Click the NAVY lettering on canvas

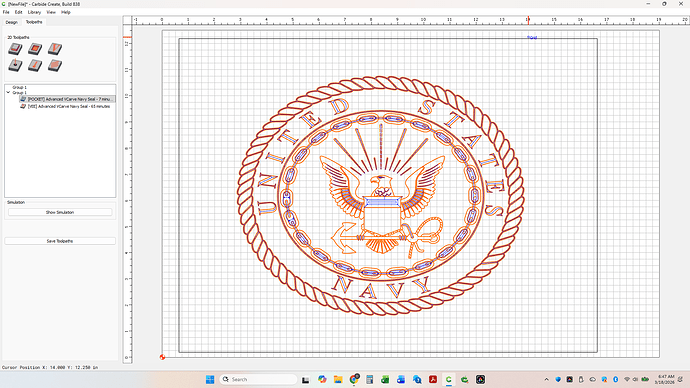pos(381,287)
